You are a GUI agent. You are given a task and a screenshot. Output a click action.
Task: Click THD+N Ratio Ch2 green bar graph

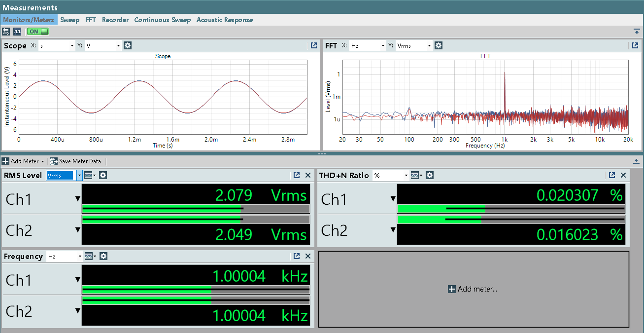(x=511, y=219)
